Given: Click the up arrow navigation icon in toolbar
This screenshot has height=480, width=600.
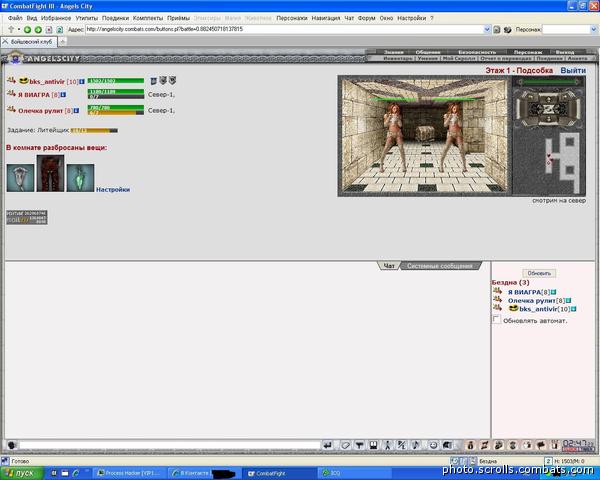Looking at the screenshot, I should pos(11,29).
